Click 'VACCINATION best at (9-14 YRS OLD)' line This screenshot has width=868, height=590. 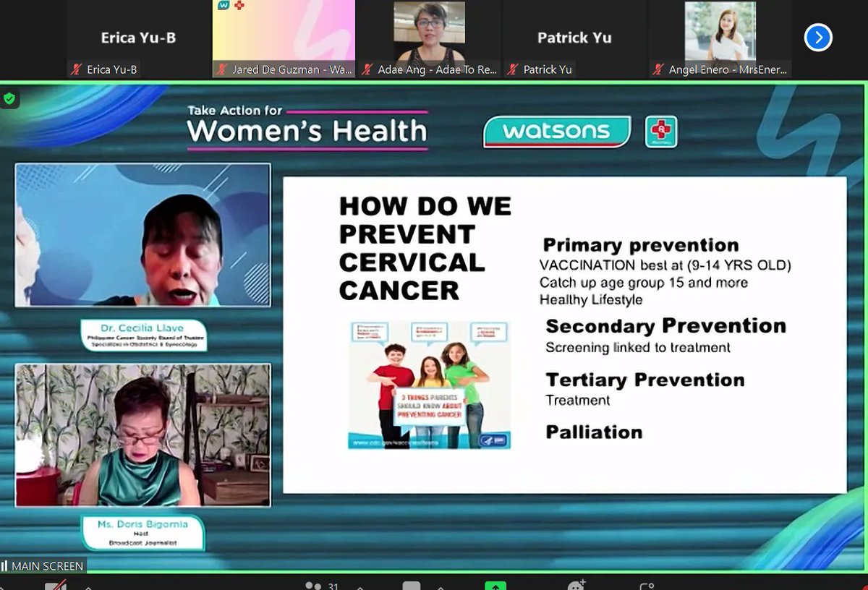(665, 265)
